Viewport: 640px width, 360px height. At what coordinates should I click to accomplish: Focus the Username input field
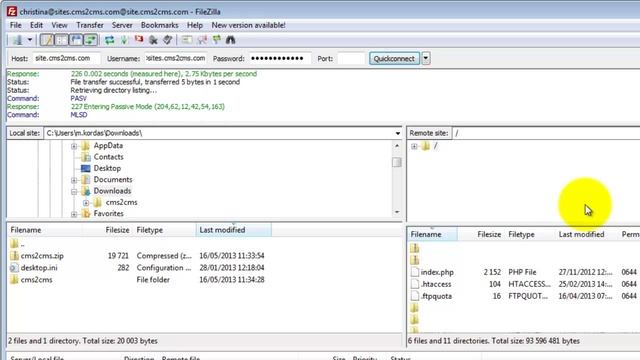[x=176, y=58]
